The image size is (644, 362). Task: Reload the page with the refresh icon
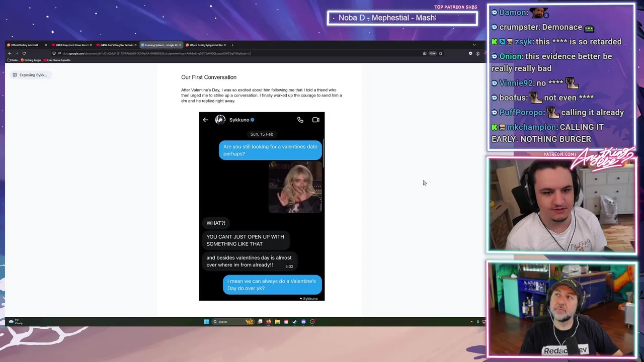(24, 53)
